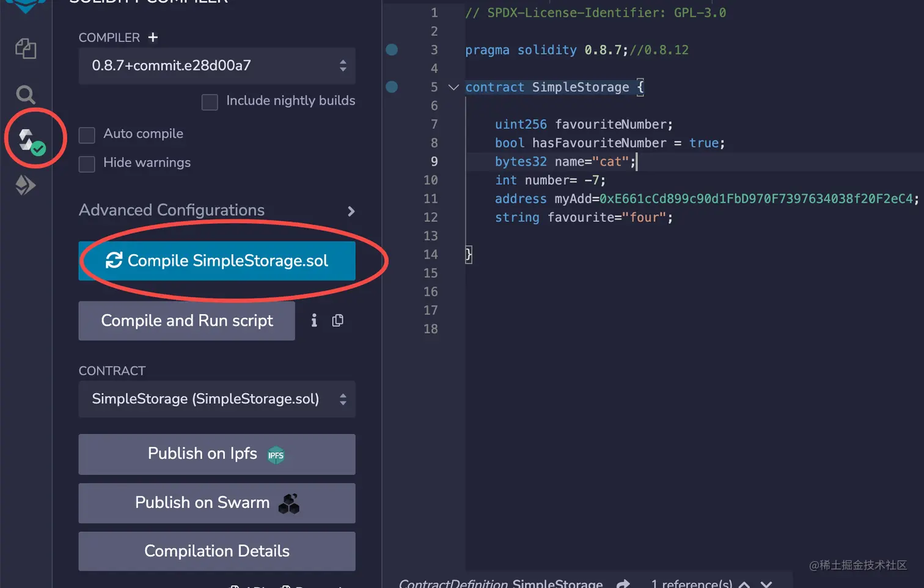This screenshot has width=924, height=588.
Task: Open the CONTRACT dropdown showing SimpleStorage
Action: click(217, 399)
